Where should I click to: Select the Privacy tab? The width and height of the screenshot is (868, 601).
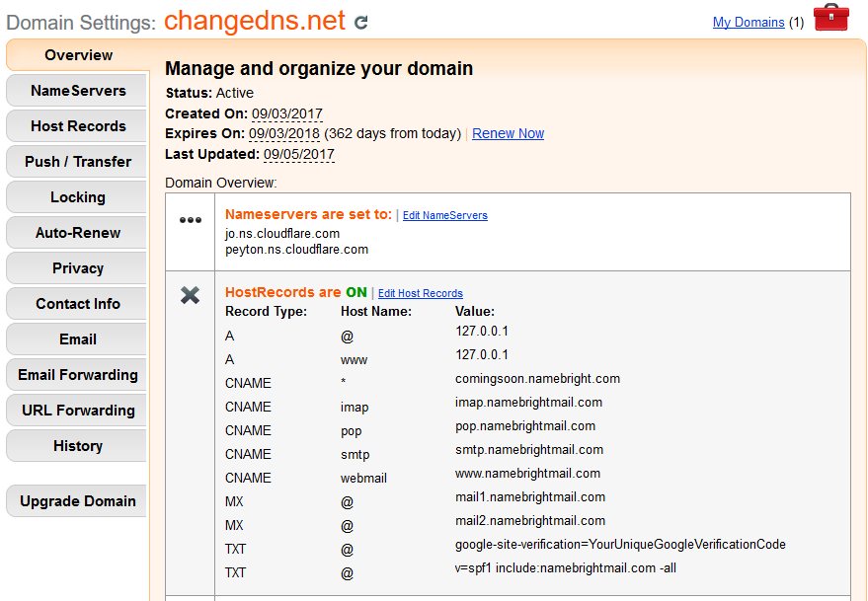78,268
